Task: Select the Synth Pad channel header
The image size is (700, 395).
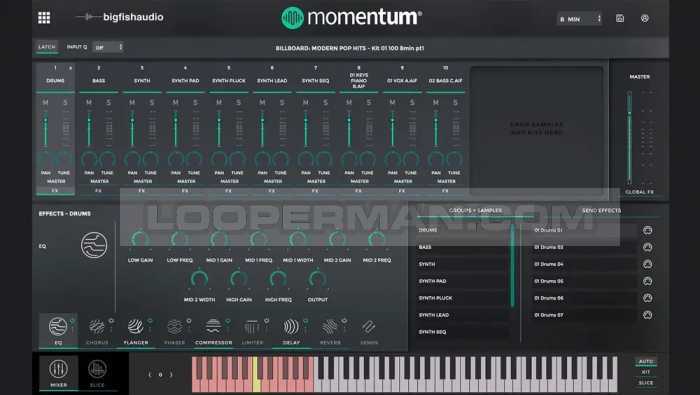Action: pyautogui.click(x=186, y=81)
